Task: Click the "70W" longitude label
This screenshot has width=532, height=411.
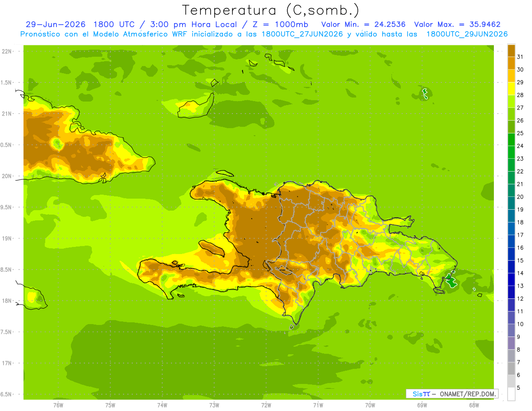Action: [370, 405]
